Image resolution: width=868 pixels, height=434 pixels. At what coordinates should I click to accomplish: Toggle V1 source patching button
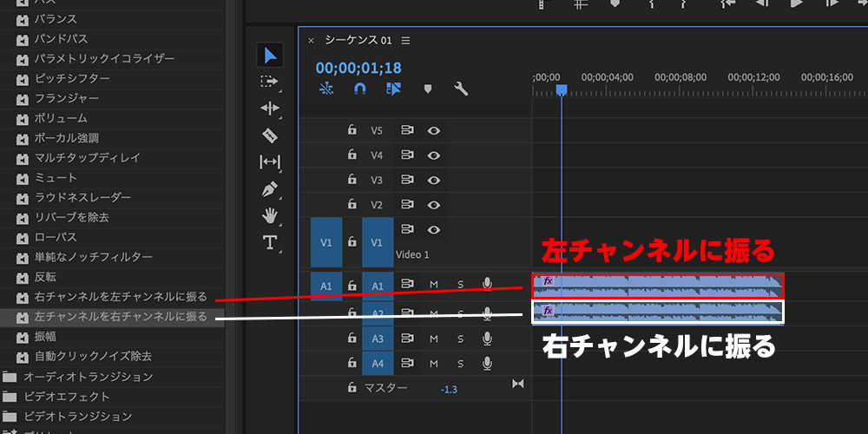pos(326,242)
